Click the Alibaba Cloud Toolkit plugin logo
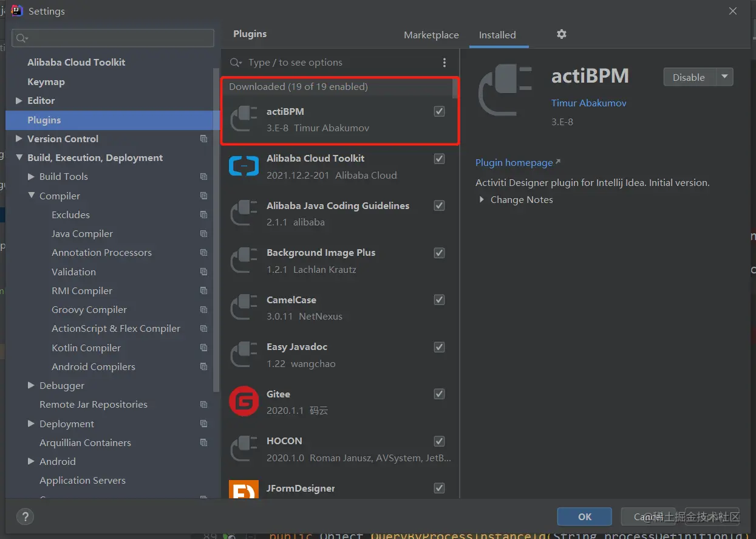Viewport: 756px width, 539px height. point(244,166)
